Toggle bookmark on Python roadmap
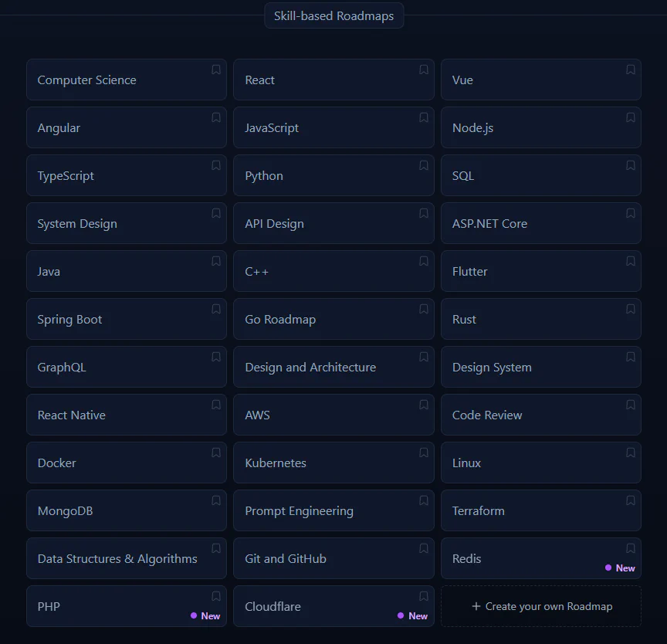 point(424,165)
